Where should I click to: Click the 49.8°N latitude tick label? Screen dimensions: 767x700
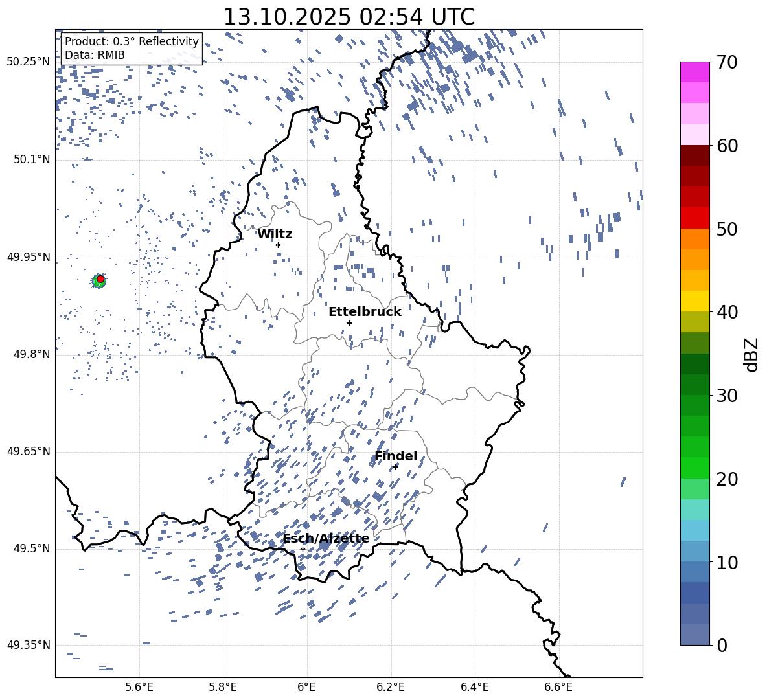[32, 354]
